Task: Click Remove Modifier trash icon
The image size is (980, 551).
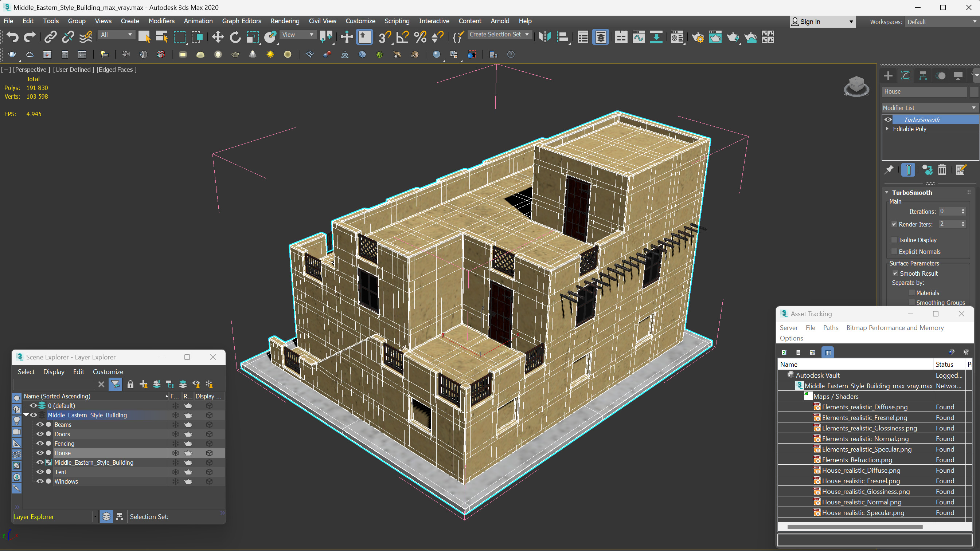Action: (x=942, y=170)
